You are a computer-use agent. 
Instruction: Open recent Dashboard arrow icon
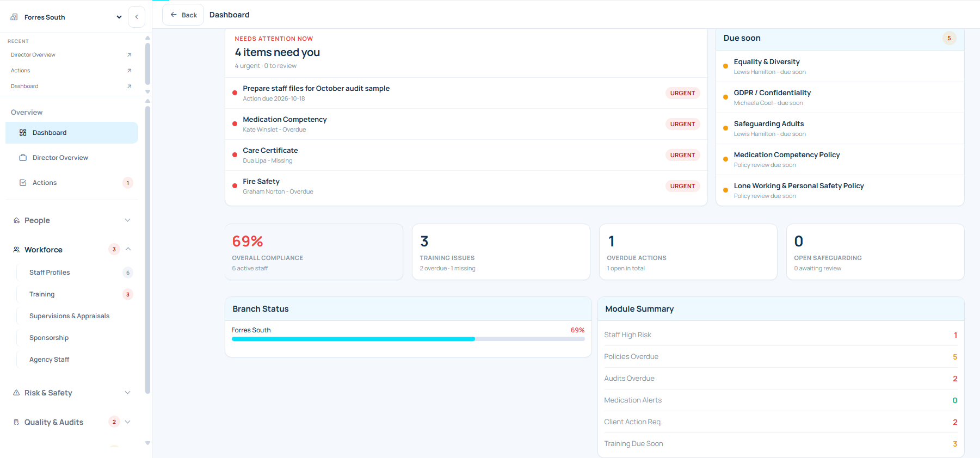click(x=129, y=86)
